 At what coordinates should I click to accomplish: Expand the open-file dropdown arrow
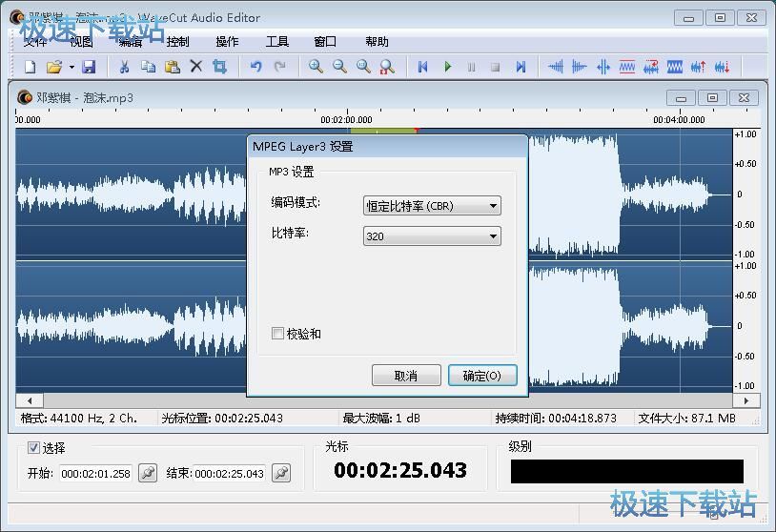[x=71, y=67]
